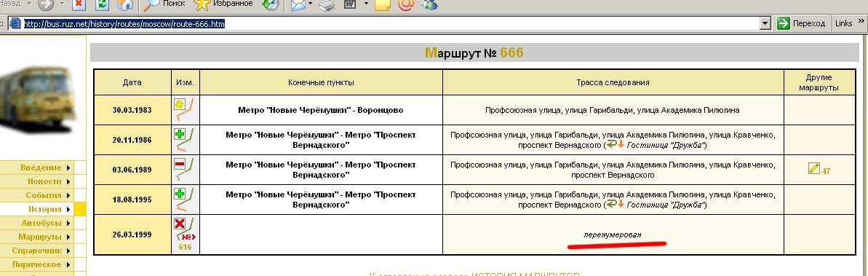The height and width of the screenshot is (276, 868).
Task: Click the pencil icon next to 47
Action: point(813,168)
